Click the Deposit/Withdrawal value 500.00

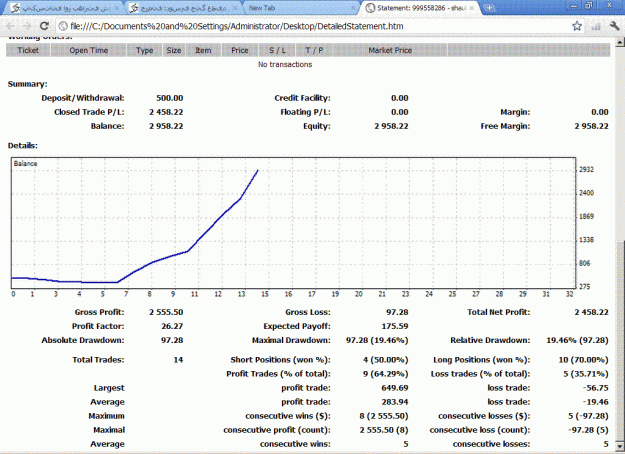pyautogui.click(x=169, y=98)
